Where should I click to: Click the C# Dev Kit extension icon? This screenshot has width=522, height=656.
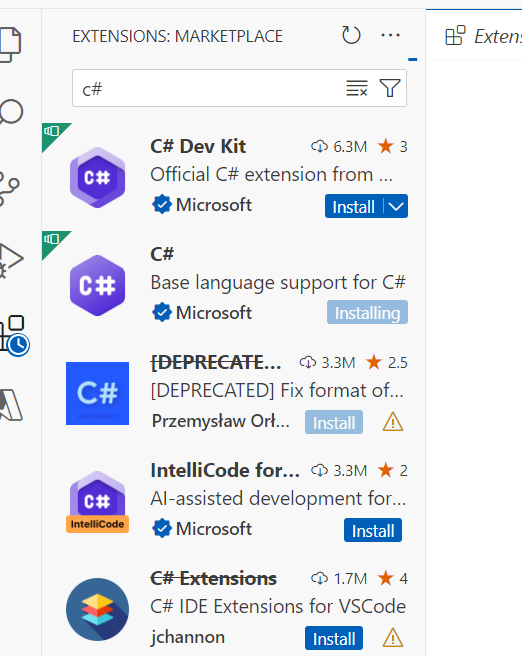coord(97,177)
